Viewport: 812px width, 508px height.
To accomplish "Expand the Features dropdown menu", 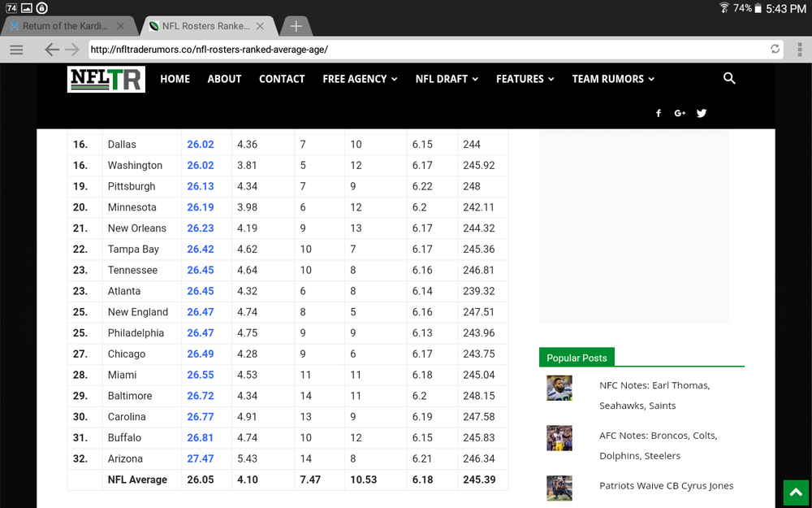I will pos(525,79).
